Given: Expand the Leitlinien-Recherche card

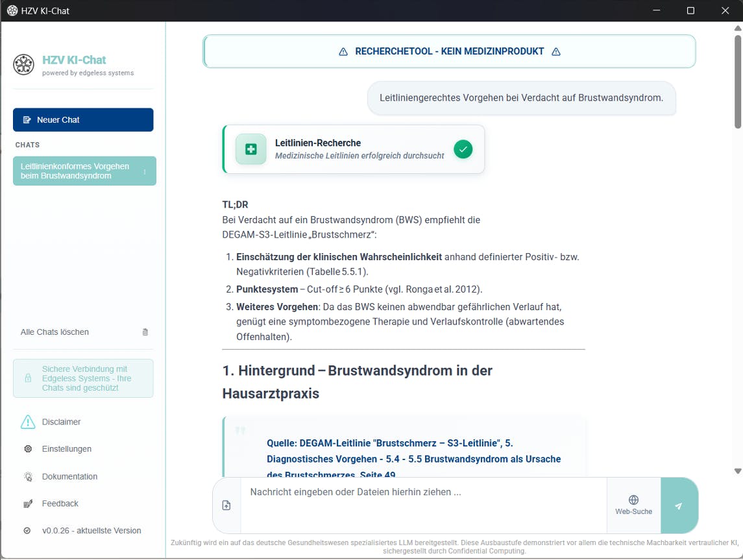Looking at the screenshot, I should pyautogui.click(x=354, y=149).
